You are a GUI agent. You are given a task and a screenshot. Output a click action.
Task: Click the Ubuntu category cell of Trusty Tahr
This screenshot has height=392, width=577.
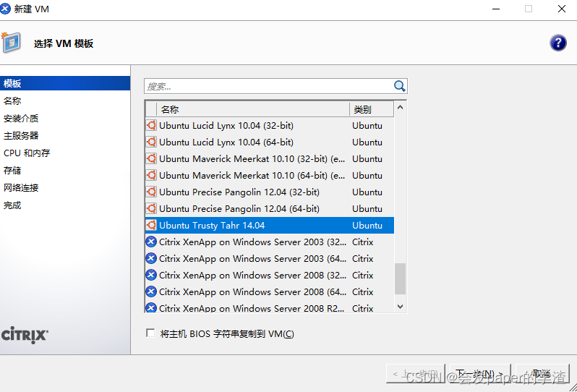pyautogui.click(x=367, y=225)
